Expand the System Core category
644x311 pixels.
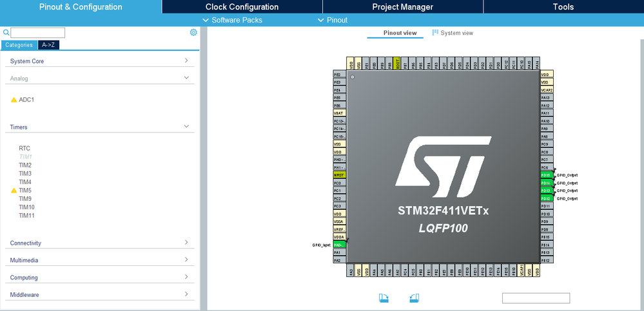click(100, 61)
